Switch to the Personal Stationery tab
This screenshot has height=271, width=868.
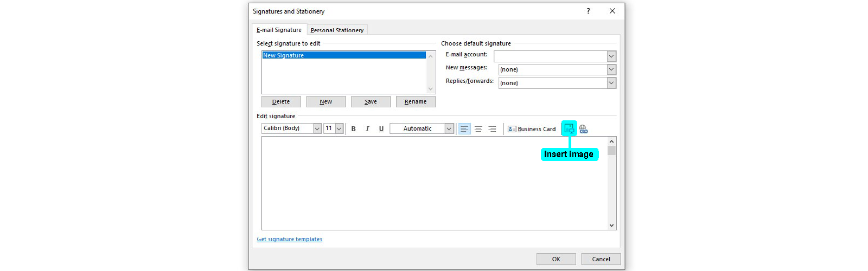(337, 30)
